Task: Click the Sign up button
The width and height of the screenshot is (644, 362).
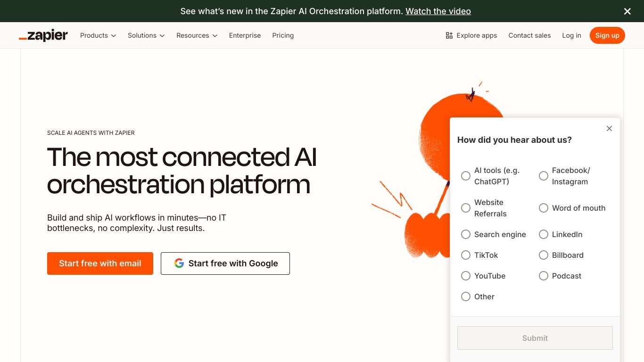Action: (607, 35)
